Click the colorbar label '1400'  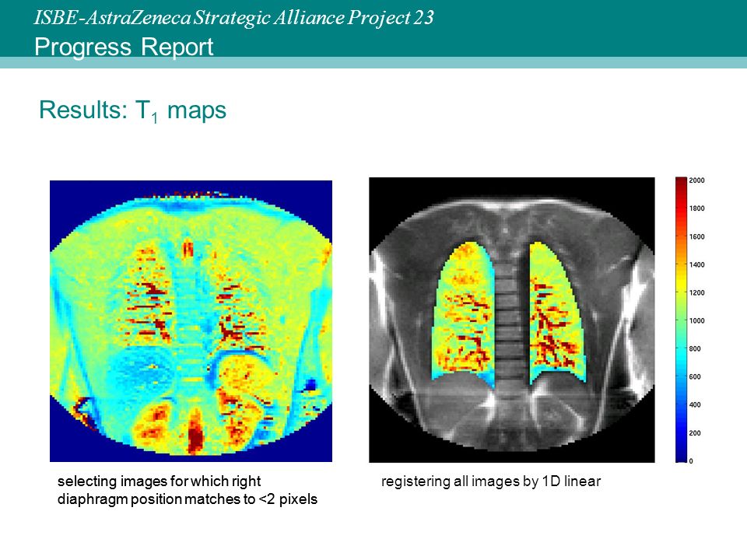click(x=696, y=264)
